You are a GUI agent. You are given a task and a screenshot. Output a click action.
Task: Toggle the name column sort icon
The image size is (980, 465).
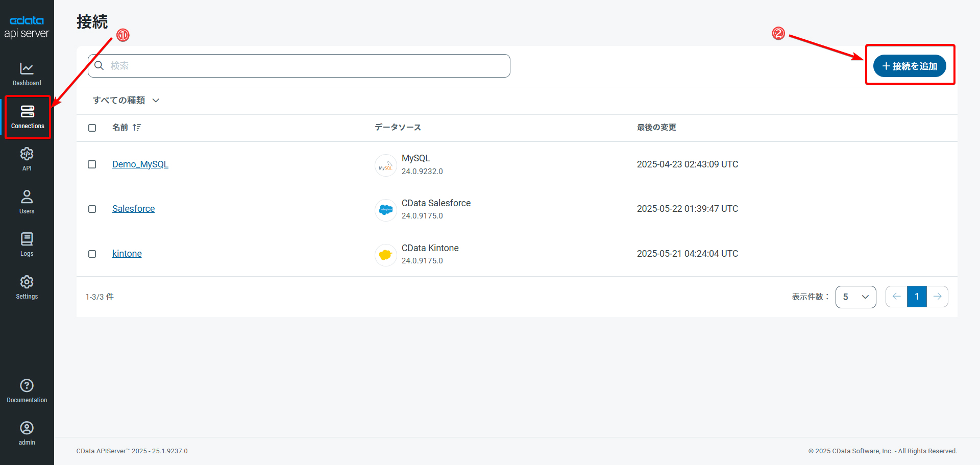pos(137,128)
